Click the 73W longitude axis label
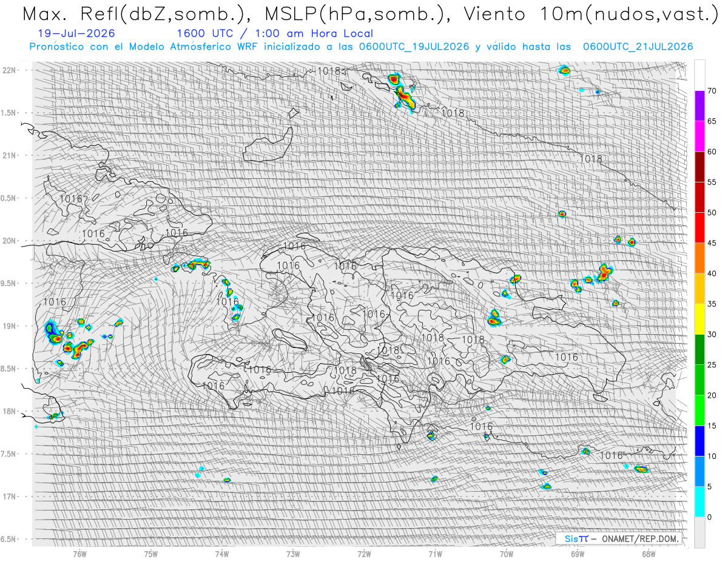Image resolution: width=728 pixels, height=562 pixels. tap(293, 553)
